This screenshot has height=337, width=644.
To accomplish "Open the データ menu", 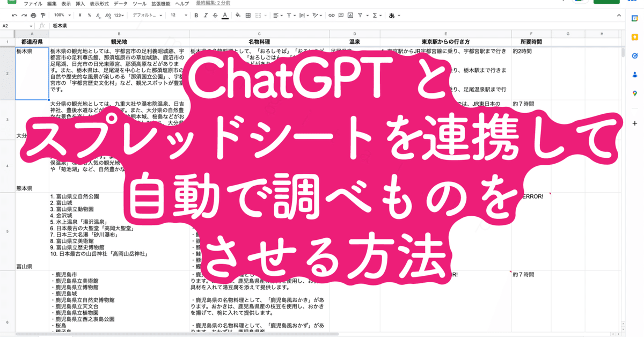I will tap(121, 4).
